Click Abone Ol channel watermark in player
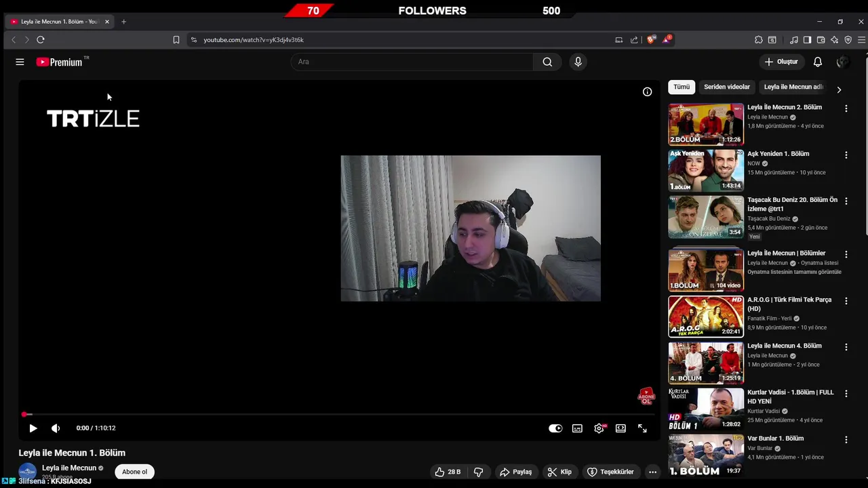This screenshot has width=868, height=488. tap(646, 396)
